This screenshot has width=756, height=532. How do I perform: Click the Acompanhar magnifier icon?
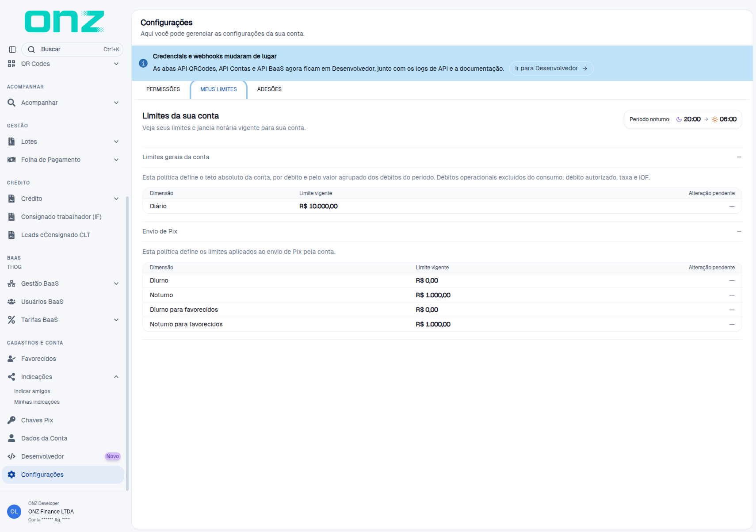[x=11, y=103]
